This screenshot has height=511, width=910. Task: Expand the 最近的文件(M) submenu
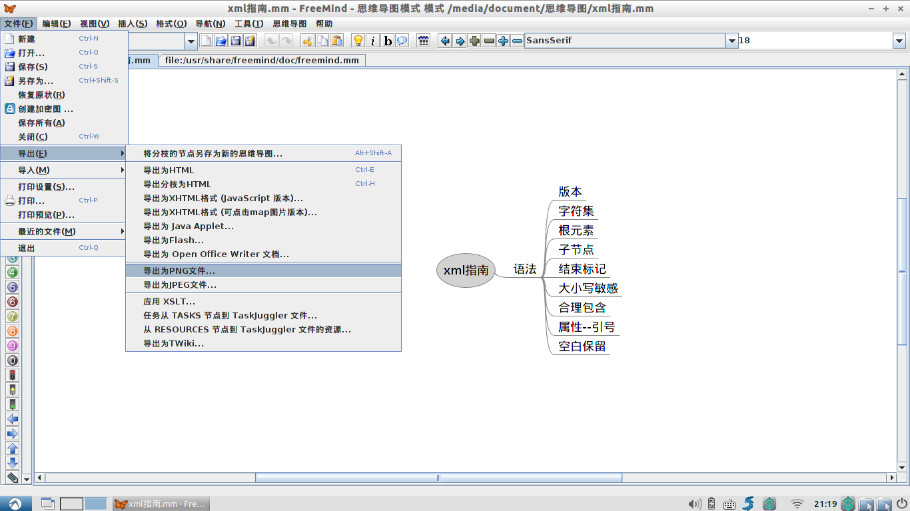63,231
